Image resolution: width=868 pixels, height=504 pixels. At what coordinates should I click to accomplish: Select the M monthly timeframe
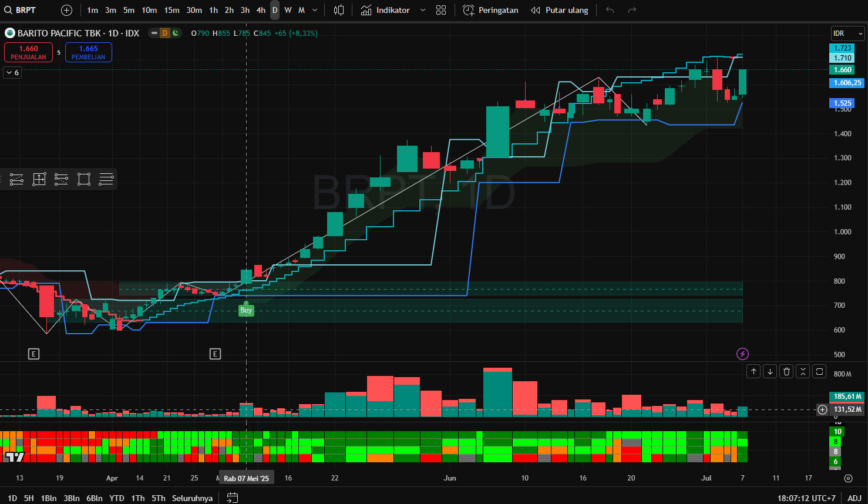[301, 10]
